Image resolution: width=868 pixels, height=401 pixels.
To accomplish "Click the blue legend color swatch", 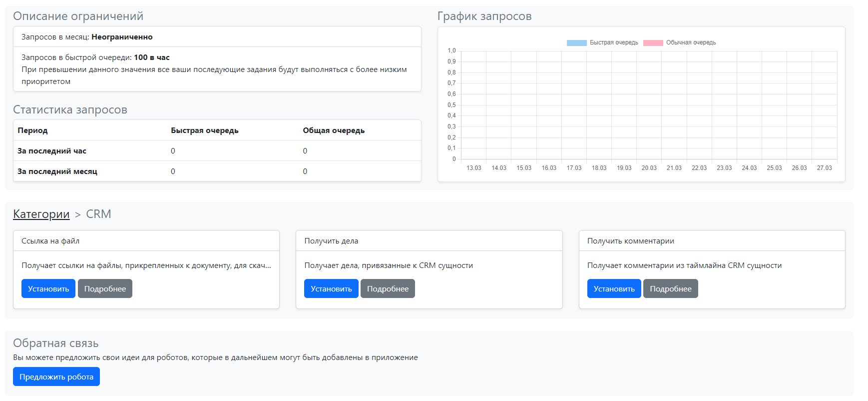I will (576, 42).
